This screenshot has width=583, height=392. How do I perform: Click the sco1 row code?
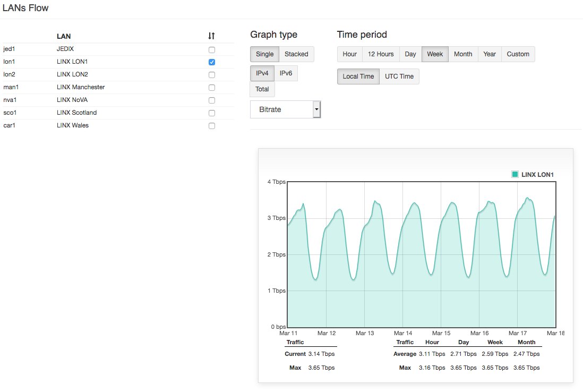tap(10, 112)
